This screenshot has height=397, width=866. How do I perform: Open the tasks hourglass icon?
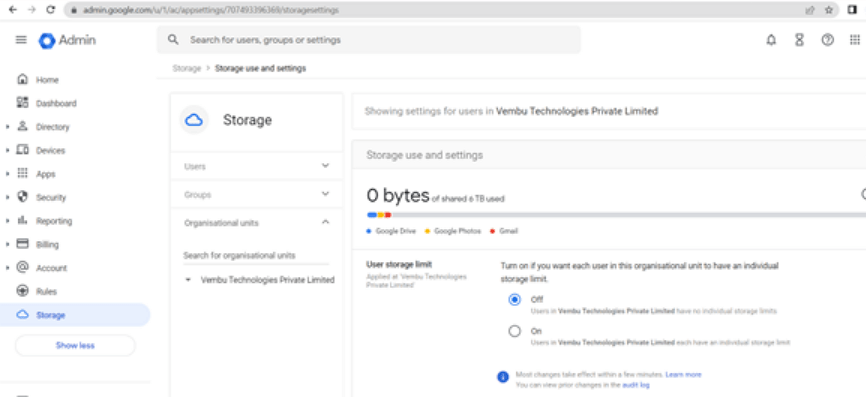tap(799, 40)
